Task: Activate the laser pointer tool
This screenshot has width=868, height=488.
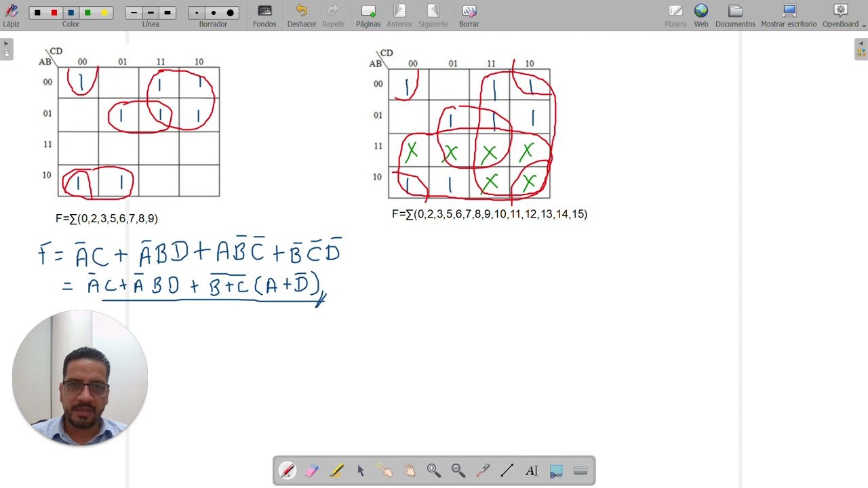Action: point(483,470)
